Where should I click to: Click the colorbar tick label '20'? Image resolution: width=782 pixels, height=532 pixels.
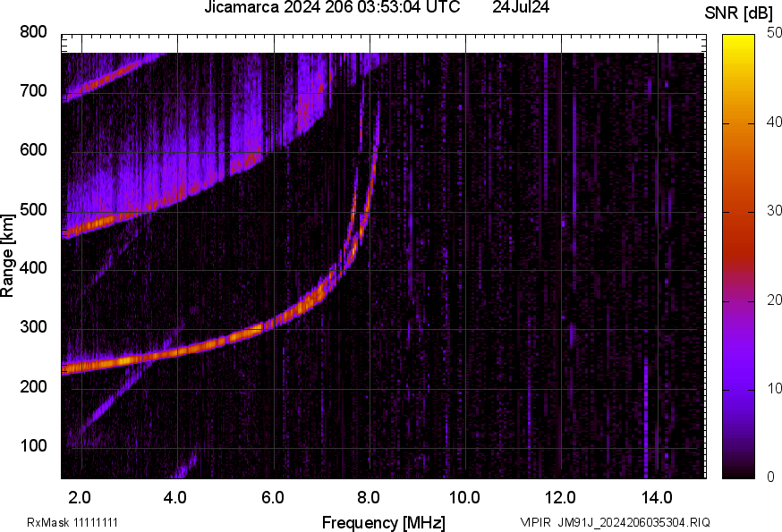(x=775, y=300)
